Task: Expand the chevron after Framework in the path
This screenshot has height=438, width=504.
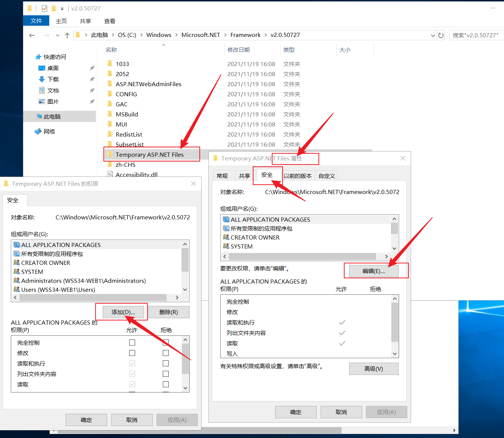Action: 266,35
